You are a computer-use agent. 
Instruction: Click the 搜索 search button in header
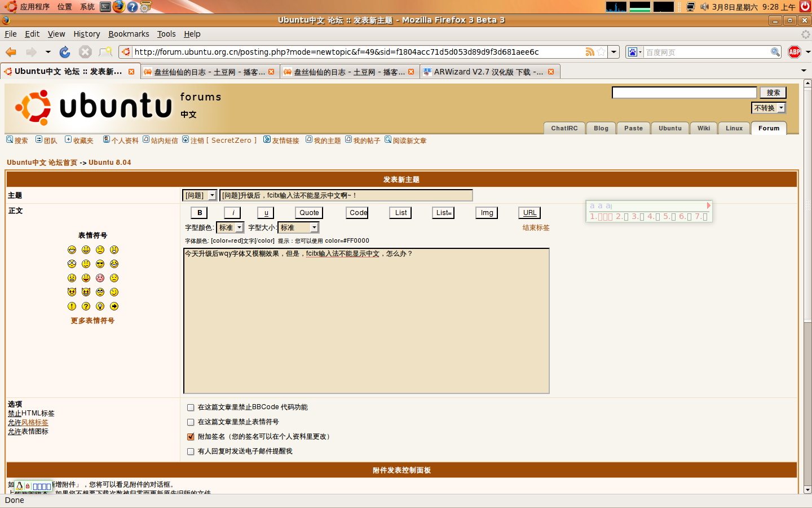pos(773,93)
